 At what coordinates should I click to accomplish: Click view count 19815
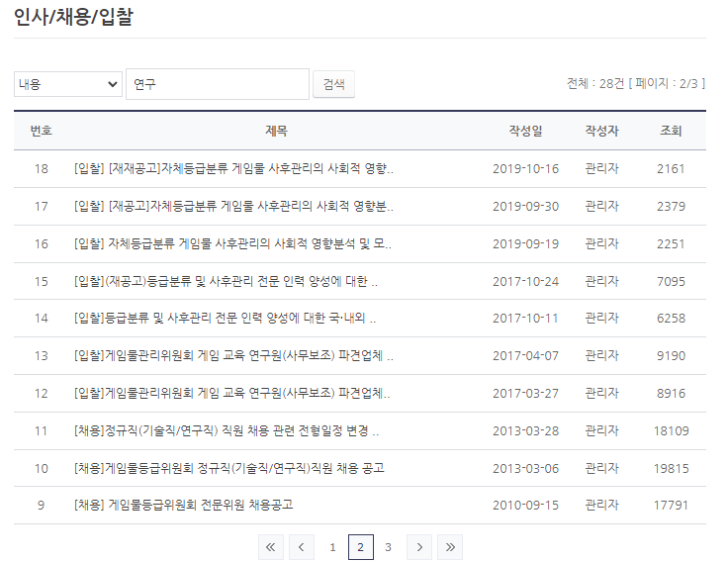(671, 468)
